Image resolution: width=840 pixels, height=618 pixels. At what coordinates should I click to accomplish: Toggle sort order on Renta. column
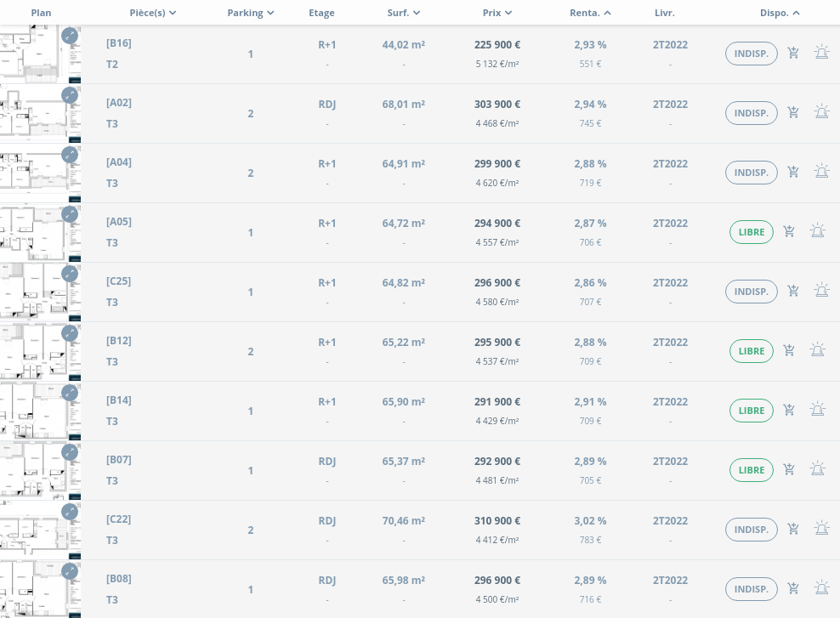[x=590, y=13]
